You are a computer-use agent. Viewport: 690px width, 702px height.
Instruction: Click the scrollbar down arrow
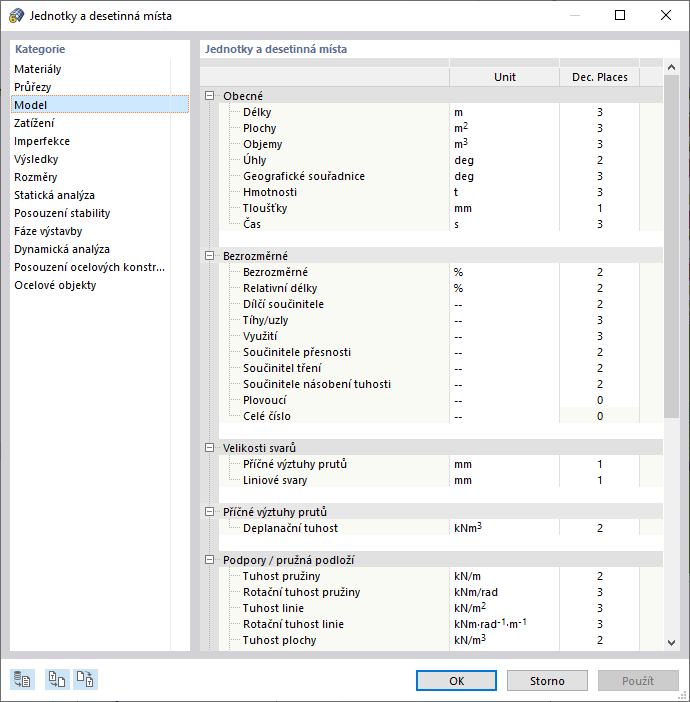671,643
